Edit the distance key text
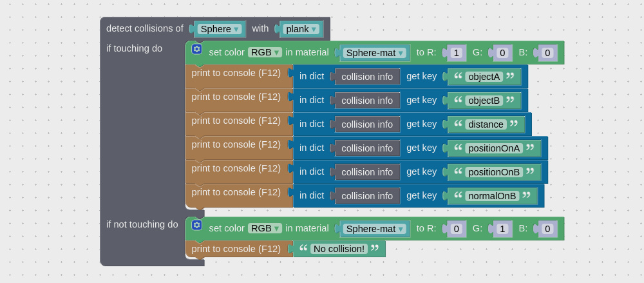This screenshot has height=283, width=644. point(486,124)
